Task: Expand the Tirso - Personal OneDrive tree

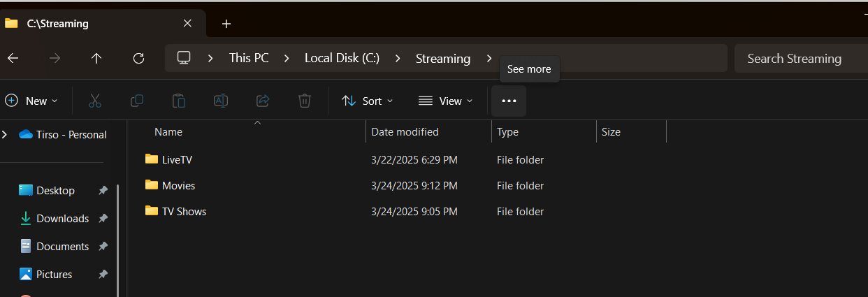Action: 5,134
